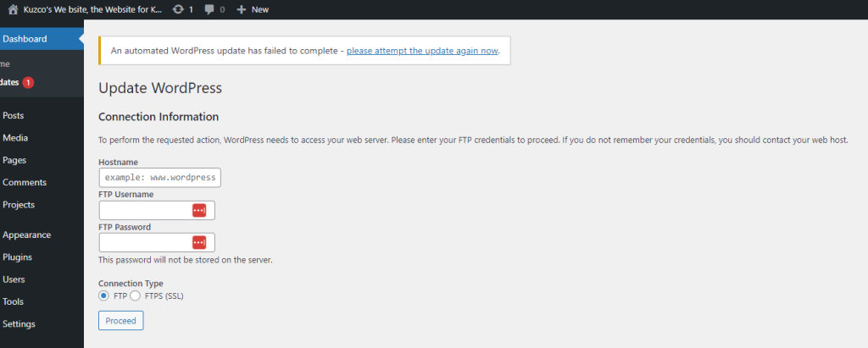Click 'please attempt the update again now' link
Viewport: 868px width, 348px height.
[423, 51]
